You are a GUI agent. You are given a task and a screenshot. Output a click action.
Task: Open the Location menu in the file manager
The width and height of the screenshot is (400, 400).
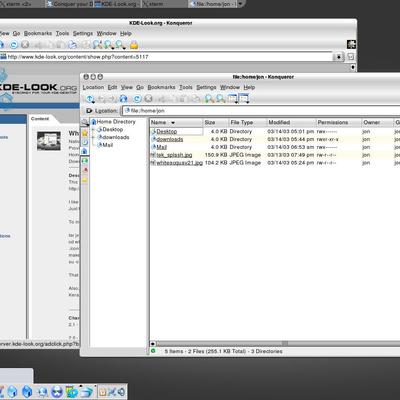click(x=93, y=87)
